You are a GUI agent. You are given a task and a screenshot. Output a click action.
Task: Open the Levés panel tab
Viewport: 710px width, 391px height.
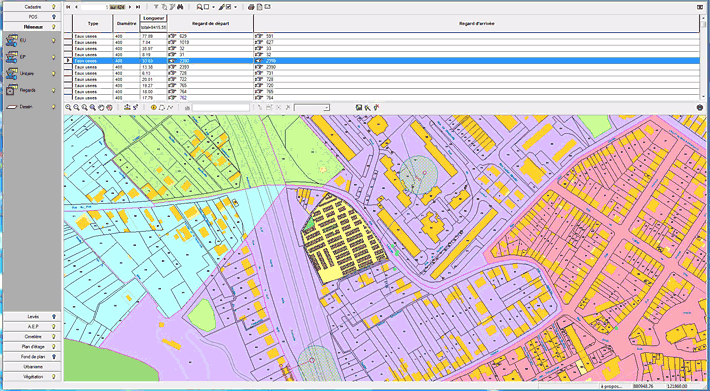click(32, 317)
